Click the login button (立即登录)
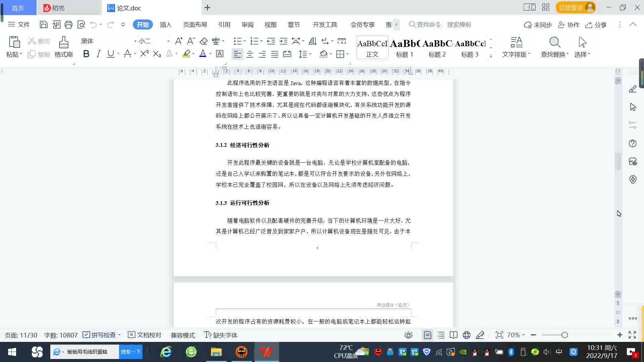Viewport: 644px width, 362px height. [576, 7]
